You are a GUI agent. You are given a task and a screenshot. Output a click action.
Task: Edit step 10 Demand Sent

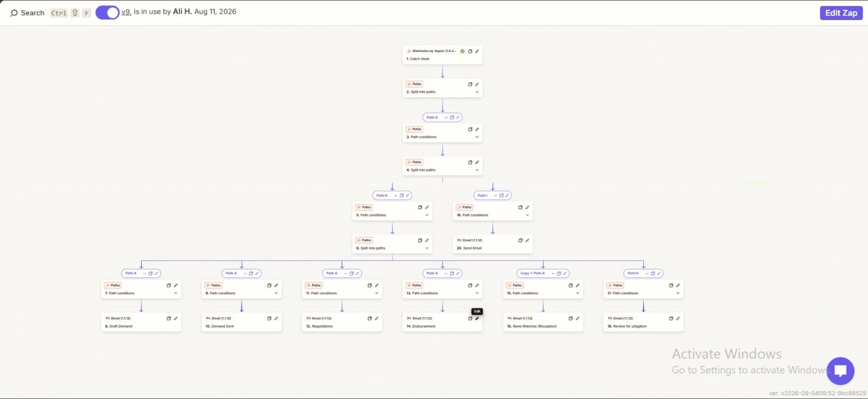click(x=276, y=318)
